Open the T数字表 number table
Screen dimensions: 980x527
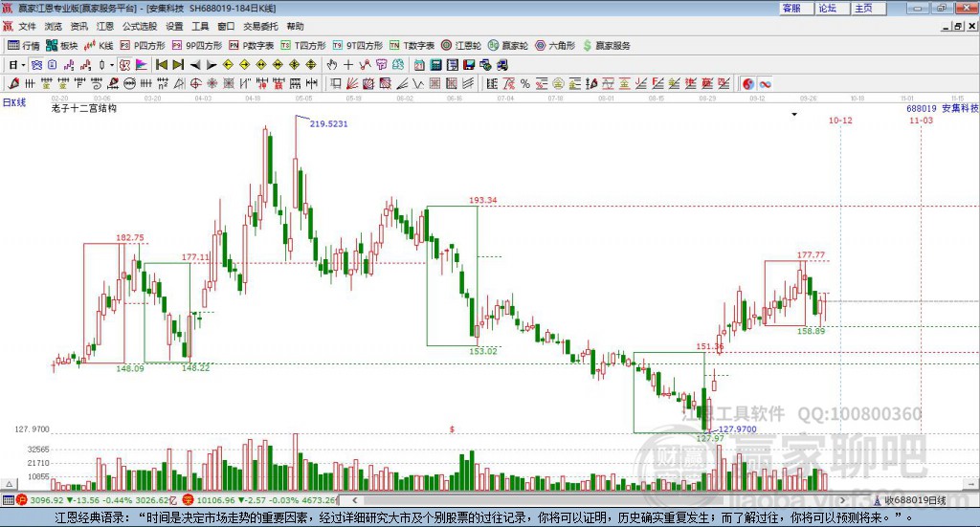412,46
